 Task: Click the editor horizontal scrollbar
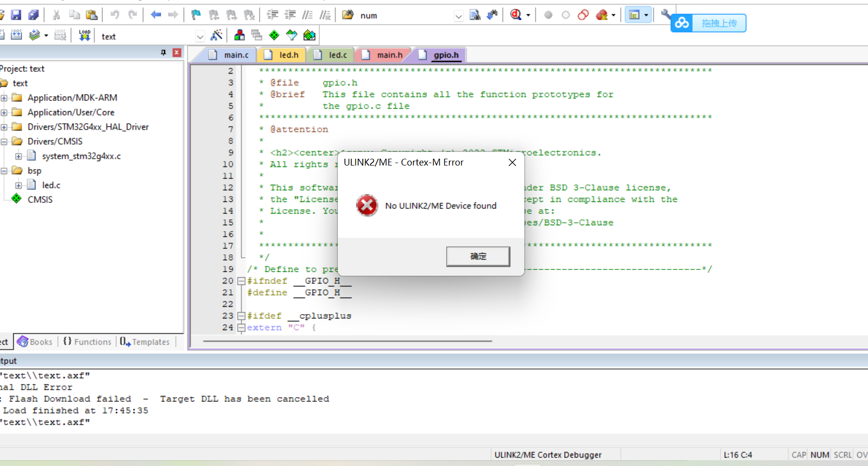click(x=348, y=341)
